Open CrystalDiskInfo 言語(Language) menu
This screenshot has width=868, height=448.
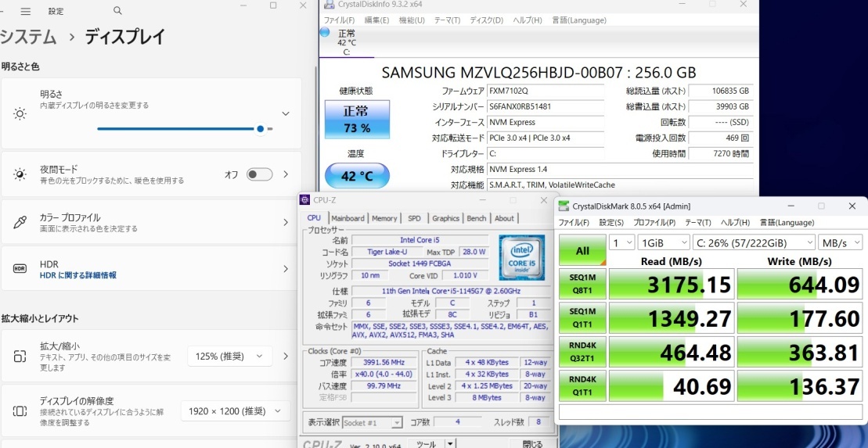pos(579,20)
